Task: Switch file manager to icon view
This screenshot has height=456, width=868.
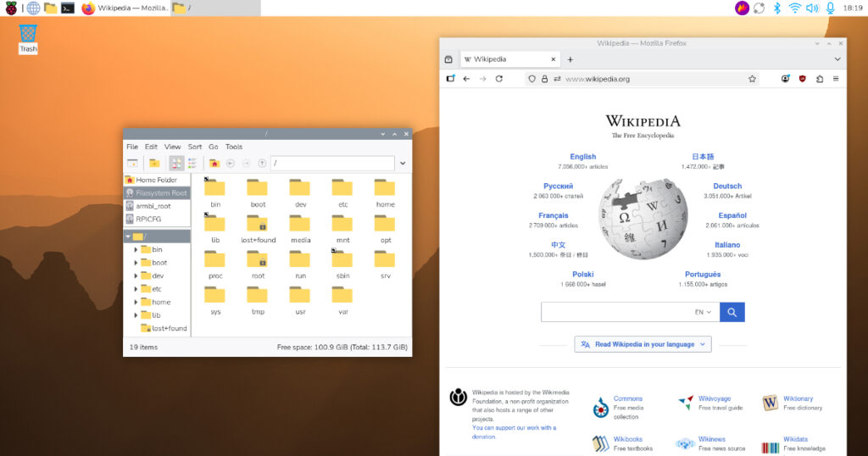Action: (x=176, y=163)
